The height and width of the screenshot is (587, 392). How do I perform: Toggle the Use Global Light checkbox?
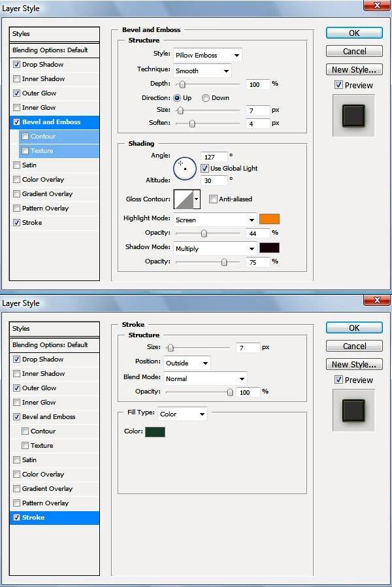(205, 168)
